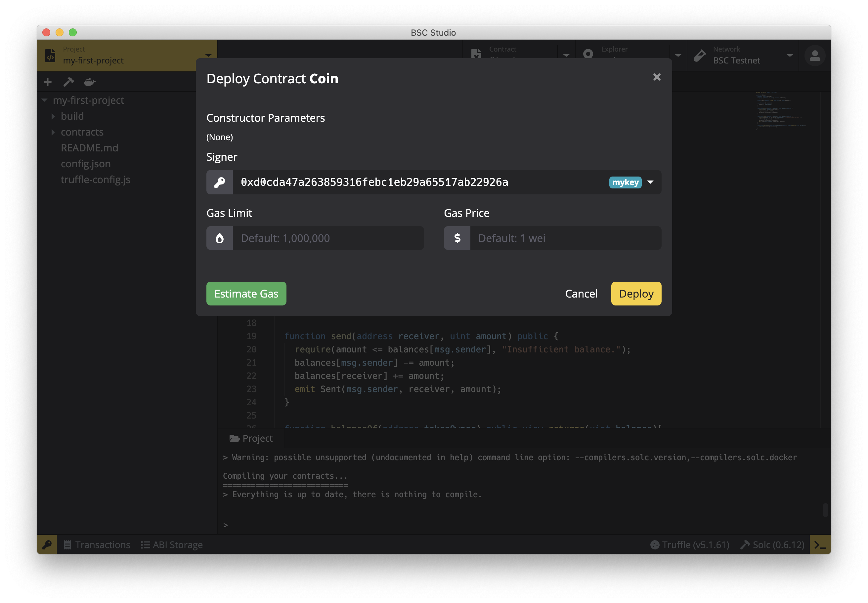Click the Docker whale icon
The width and height of the screenshot is (868, 603).
(90, 82)
